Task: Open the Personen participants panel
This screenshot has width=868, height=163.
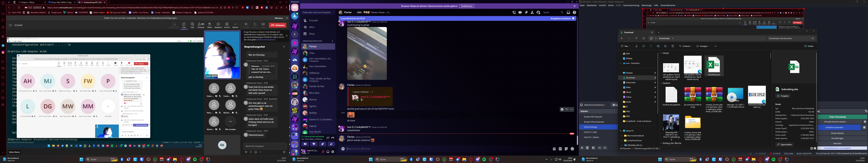Action: point(201,24)
